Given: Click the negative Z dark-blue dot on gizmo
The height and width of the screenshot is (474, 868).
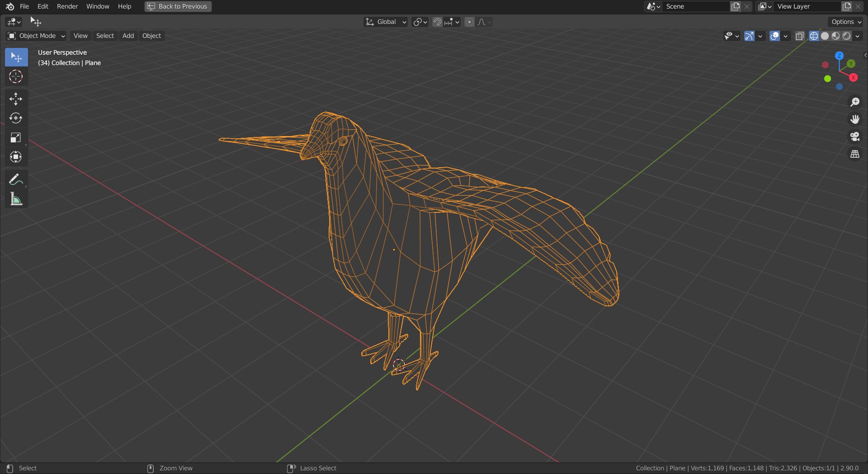Looking at the screenshot, I should (x=839, y=87).
